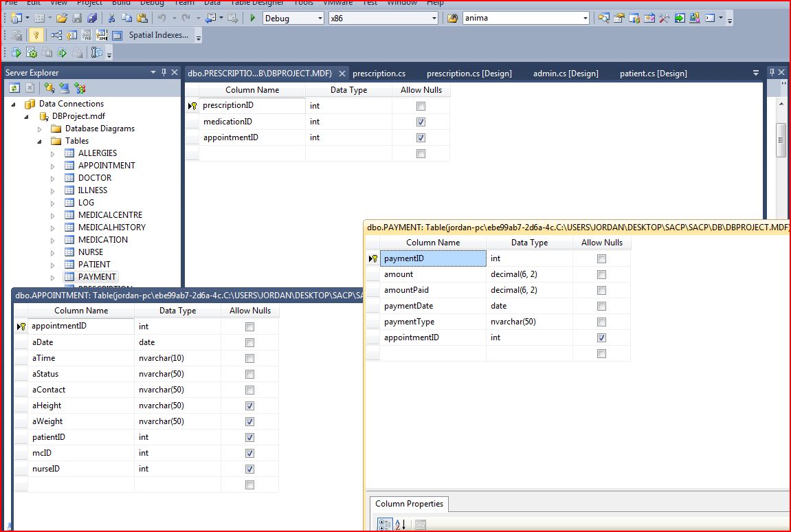This screenshot has width=791, height=532.
Task: Expand the DOCTOR table node
Action: [53, 178]
